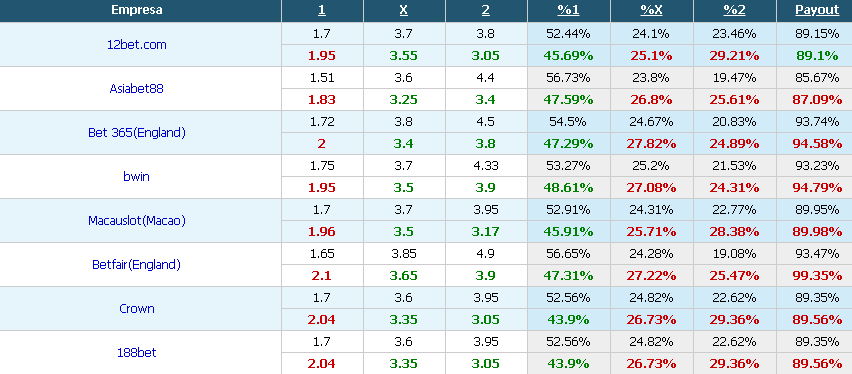Click the Empresa column header
852x374 pixels.
click(x=136, y=10)
